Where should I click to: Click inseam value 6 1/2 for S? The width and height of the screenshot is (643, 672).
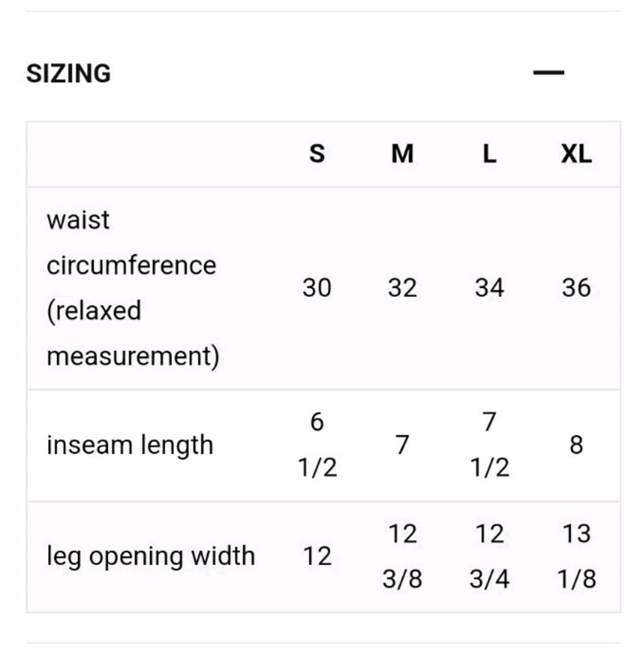(x=317, y=445)
